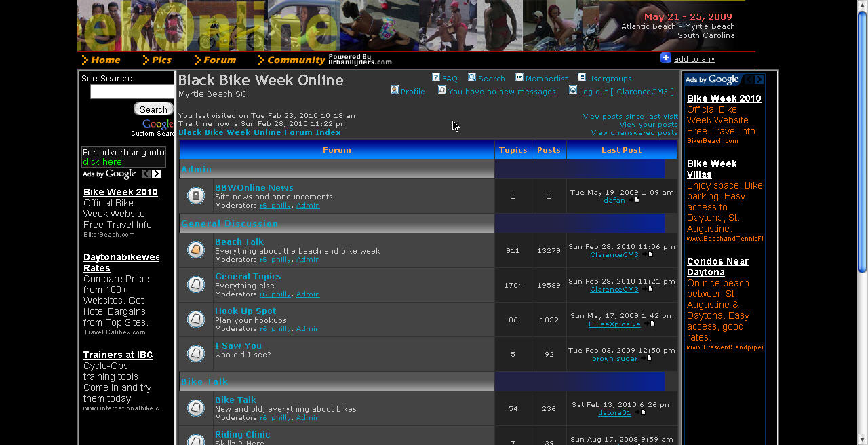Click the folder icon beside I Saw You
The image size is (868, 445).
(196, 354)
